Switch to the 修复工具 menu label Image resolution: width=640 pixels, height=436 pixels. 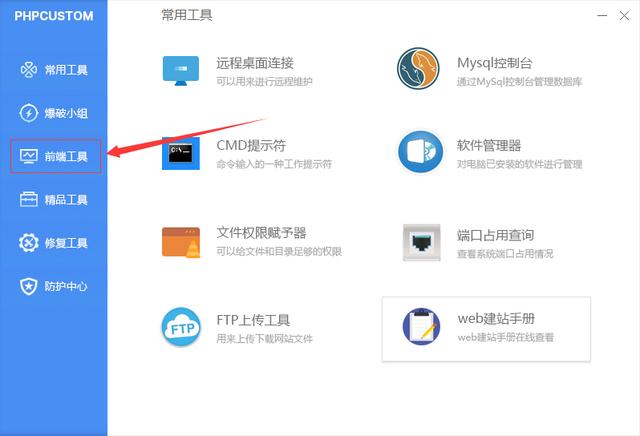tap(66, 243)
